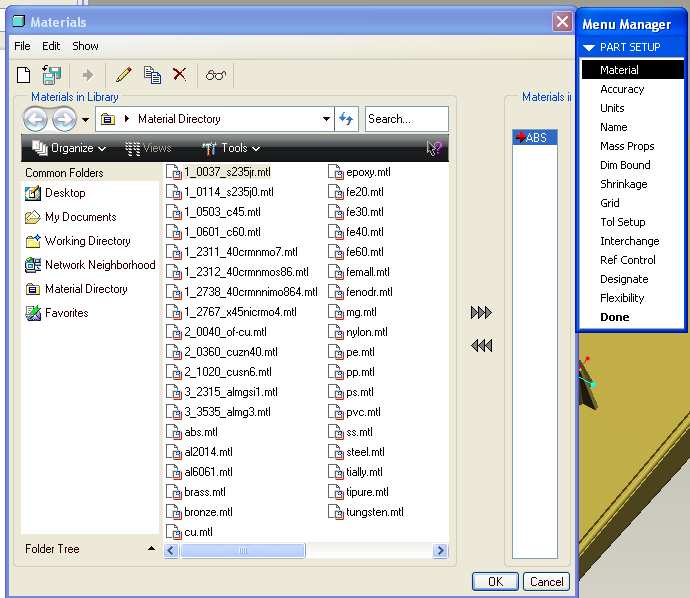This screenshot has width=690, height=598.
Task: Select file steel.mtl
Action: (357, 452)
